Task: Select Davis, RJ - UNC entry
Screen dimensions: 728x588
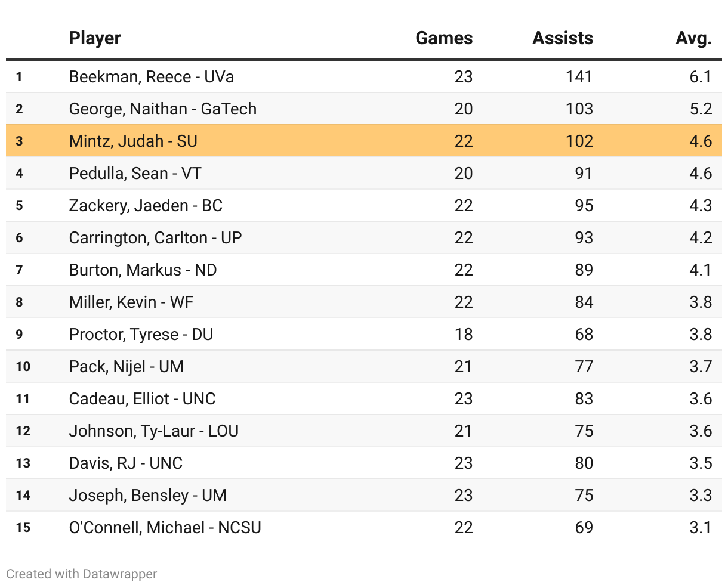Action: coord(126,463)
